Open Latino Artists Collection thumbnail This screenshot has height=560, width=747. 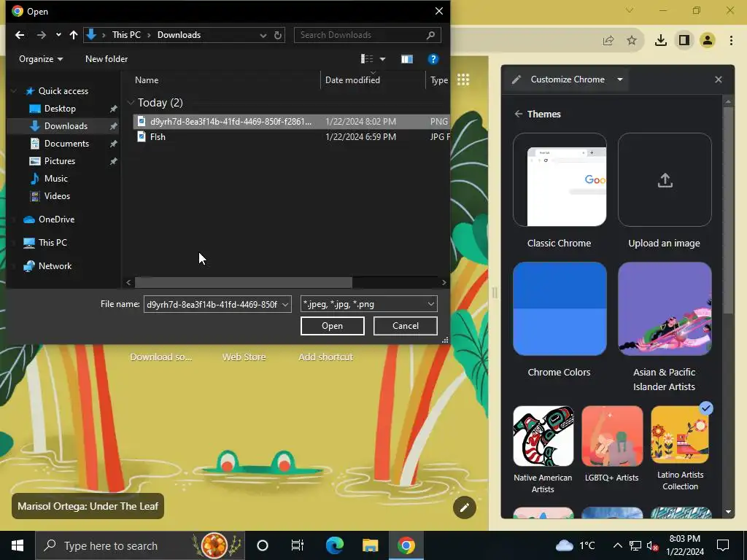click(x=680, y=435)
